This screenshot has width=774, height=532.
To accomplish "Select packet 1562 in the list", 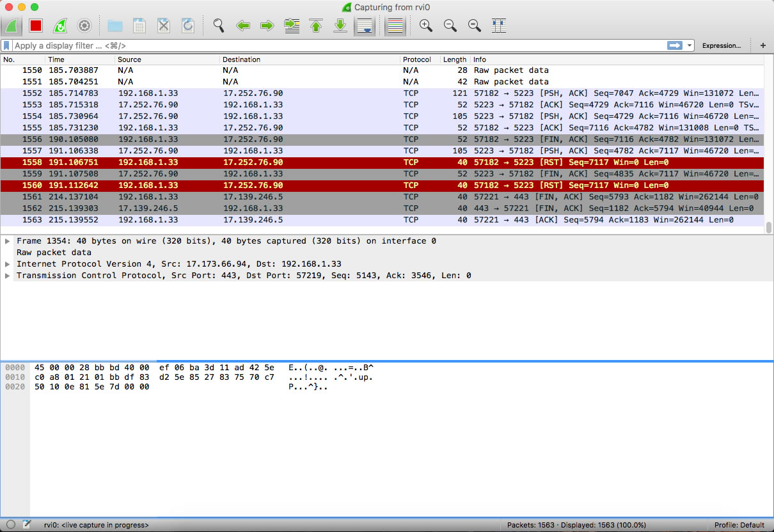I will point(382,208).
